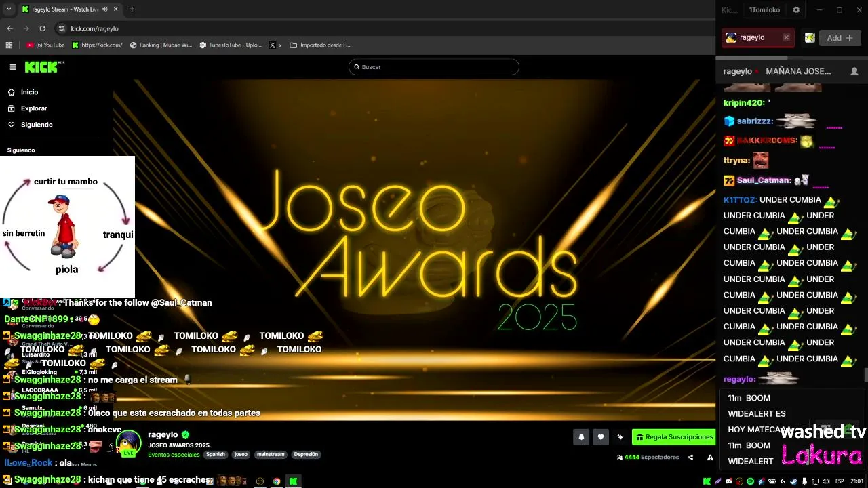
Task: Click the mainstream stream tag
Action: pyautogui.click(x=271, y=455)
